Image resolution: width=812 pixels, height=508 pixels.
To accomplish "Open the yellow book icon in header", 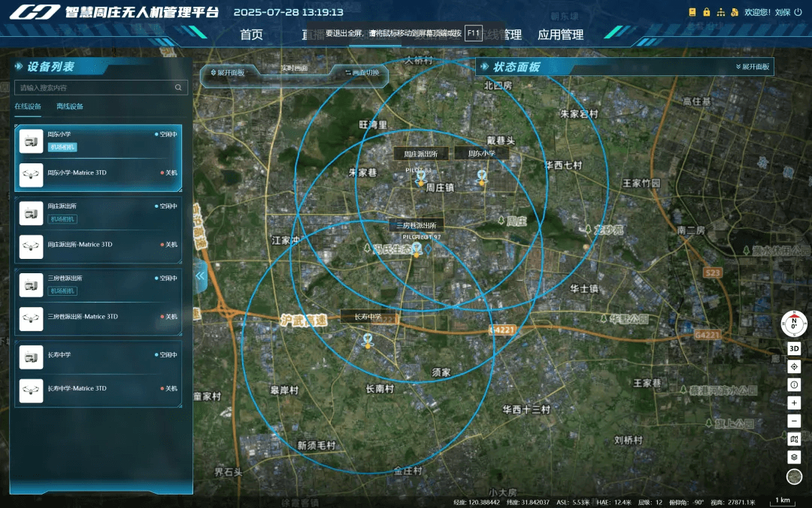I will click(692, 12).
